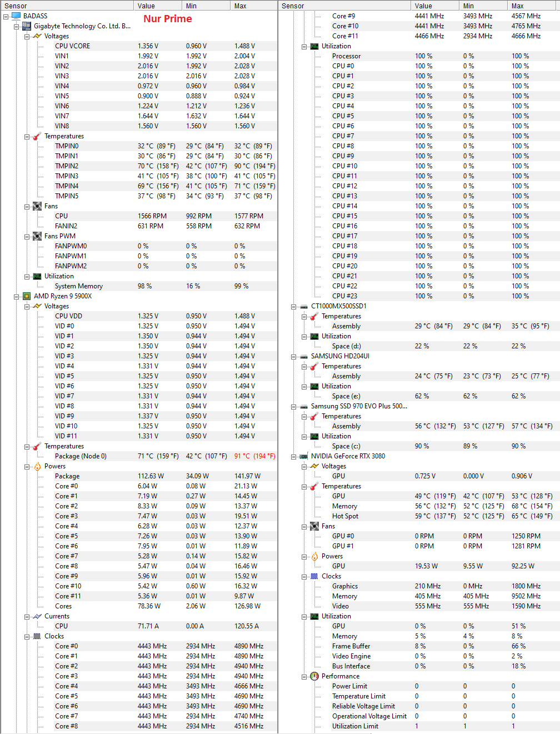The image size is (560, 734).
Task: Click the Performance gauge icon
Action: point(314,676)
